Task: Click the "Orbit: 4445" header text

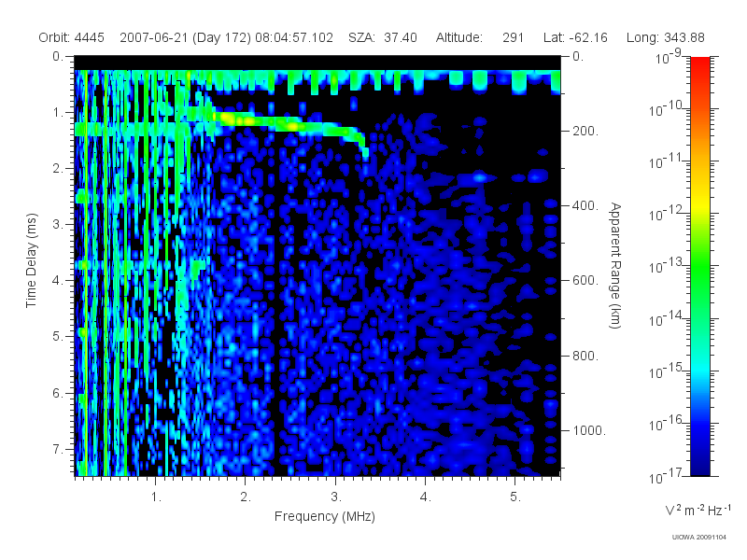Action: click(x=72, y=37)
